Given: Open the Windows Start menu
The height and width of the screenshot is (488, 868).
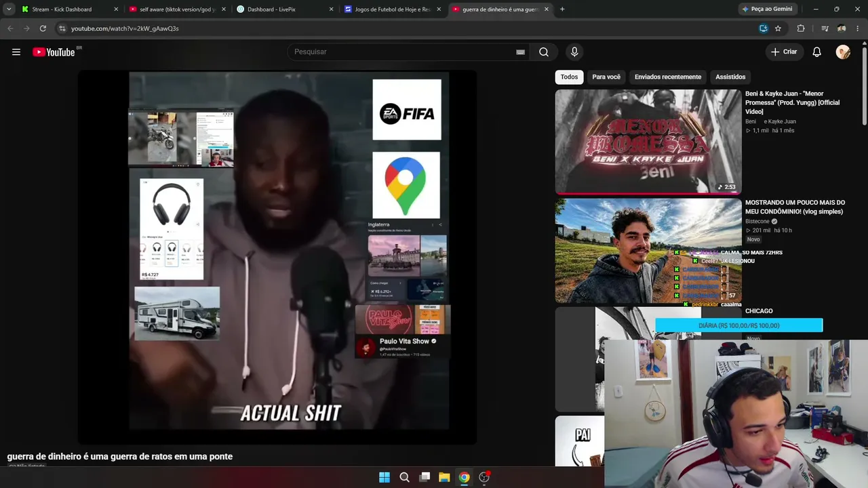Looking at the screenshot, I should (384, 477).
